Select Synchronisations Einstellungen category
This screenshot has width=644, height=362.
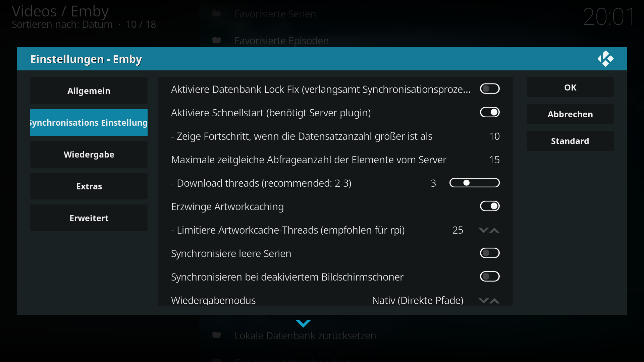point(89,122)
